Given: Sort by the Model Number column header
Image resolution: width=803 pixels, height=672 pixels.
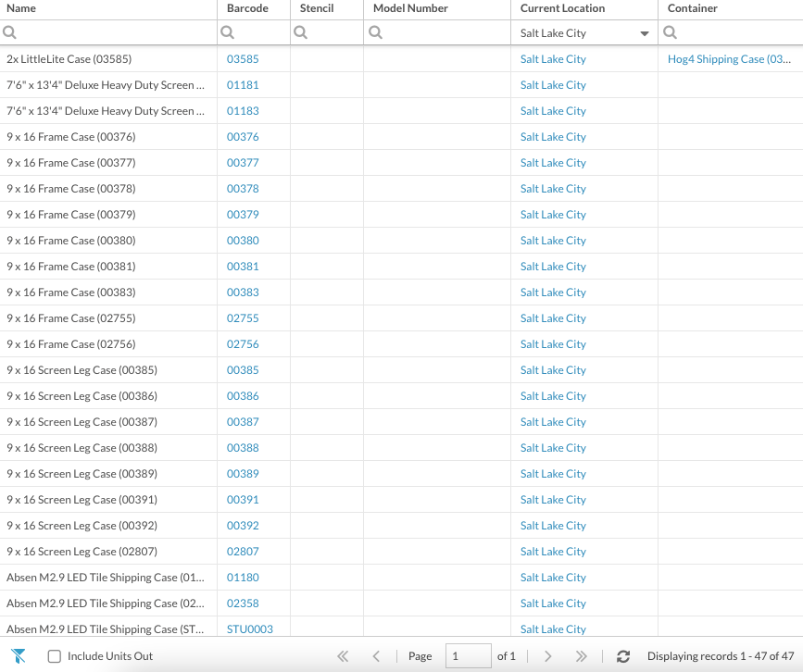Looking at the screenshot, I should (410, 8).
